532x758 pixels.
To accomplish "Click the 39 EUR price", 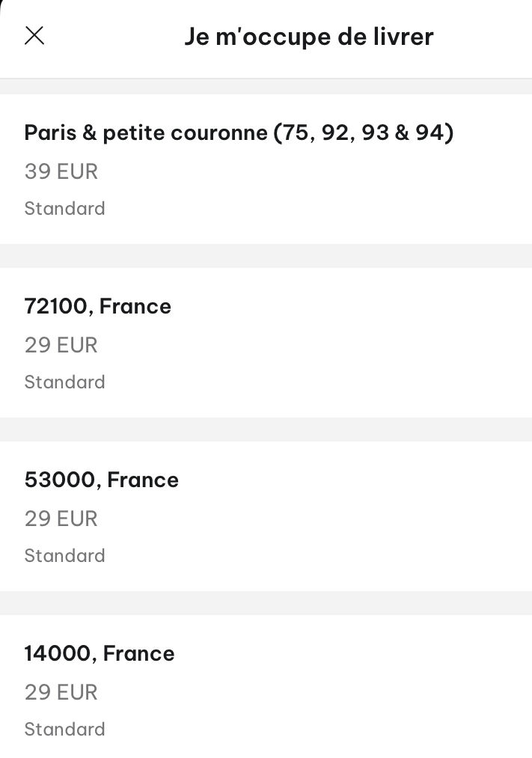I will (61, 171).
